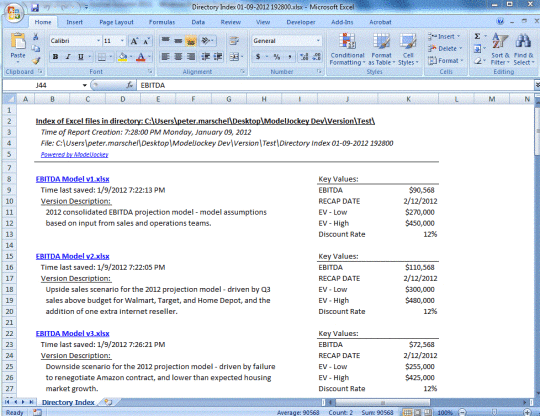Image resolution: width=540 pixels, height=416 pixels.
Task: Apply red Font Color
Action: coord(141,57)
